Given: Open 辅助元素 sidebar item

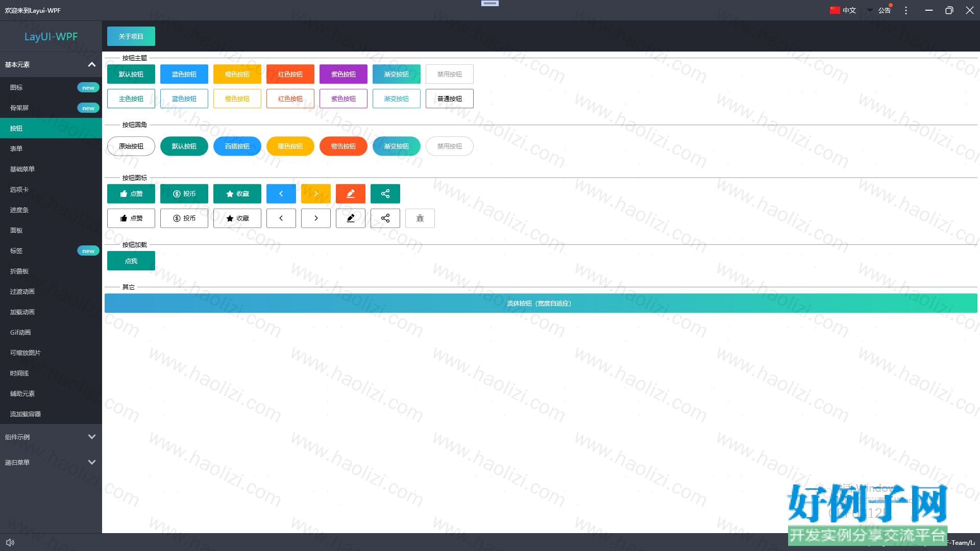Looking at the screenshot, I should point(51,393).
